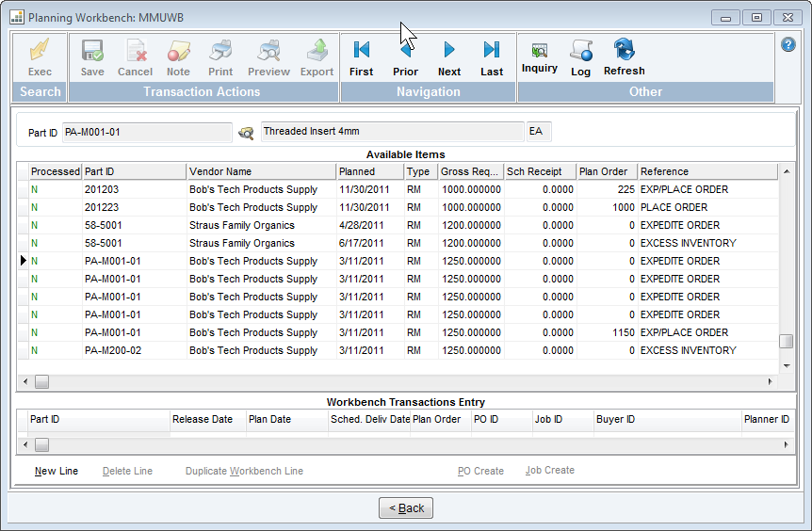Click the Type column header
This screenshot has height=531, width=812.
421,171
